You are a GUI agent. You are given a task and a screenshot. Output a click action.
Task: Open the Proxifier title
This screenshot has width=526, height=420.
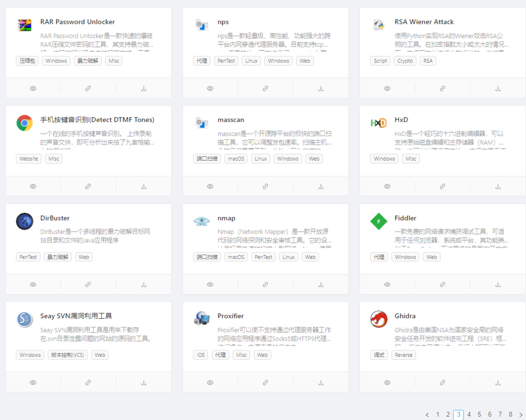230,316
